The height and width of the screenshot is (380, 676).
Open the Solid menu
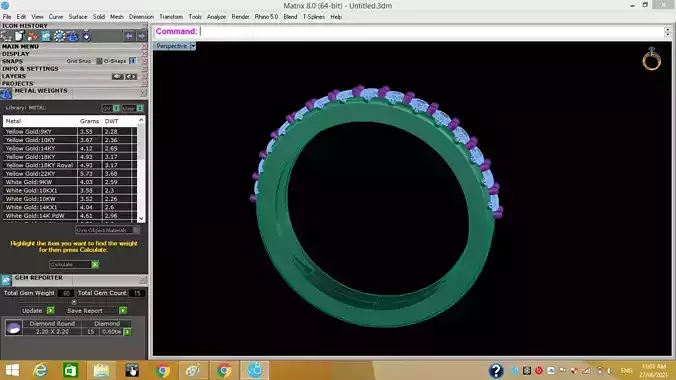(99, 17)
